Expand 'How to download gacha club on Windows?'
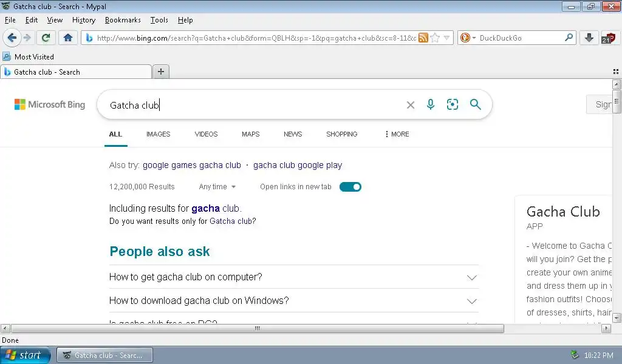The image size is (622, 364). pyautogui.click(x=293, y=301)
